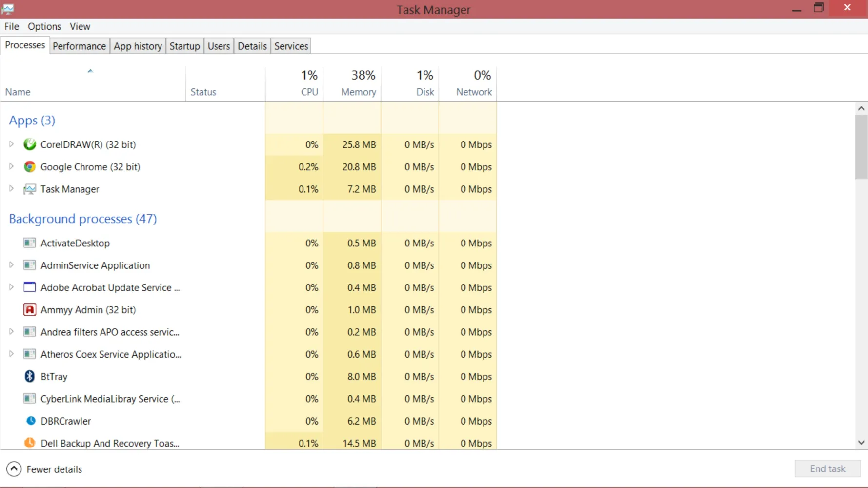Click the Google Chrome icon

coord(30,166)
